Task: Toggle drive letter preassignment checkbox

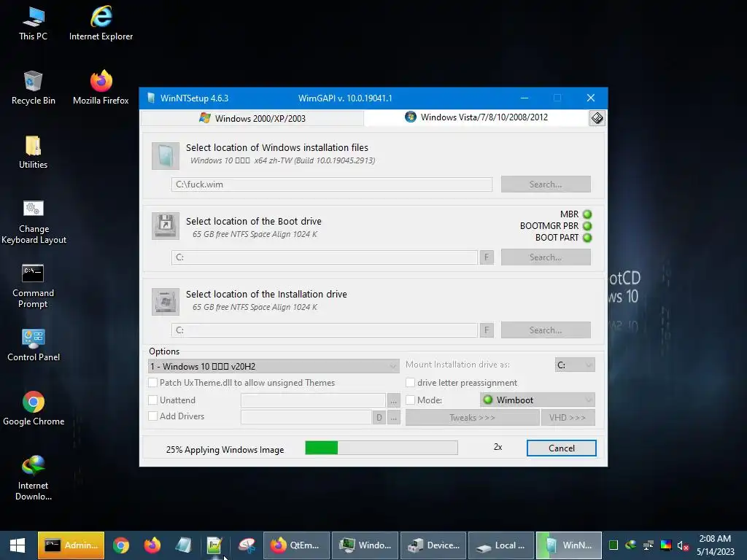Action: [x=410, y=382]
